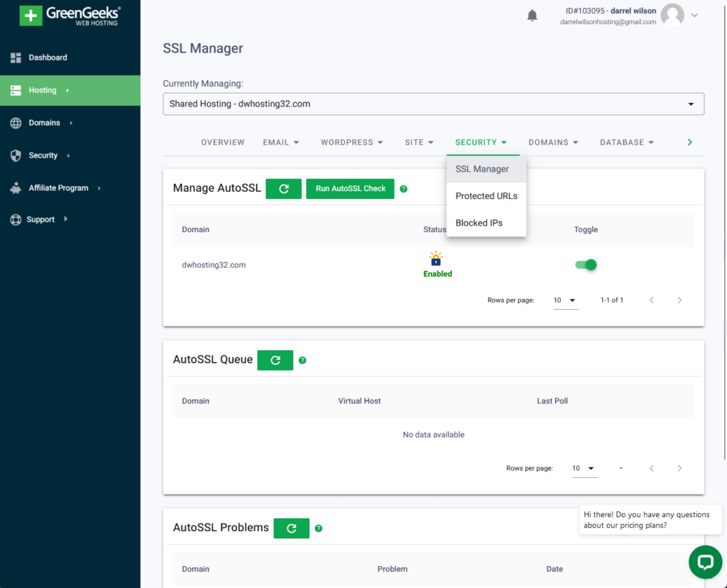Open the SITE tab menu
The width and height of the screenshot is (727, 588).
coord(419,142)
